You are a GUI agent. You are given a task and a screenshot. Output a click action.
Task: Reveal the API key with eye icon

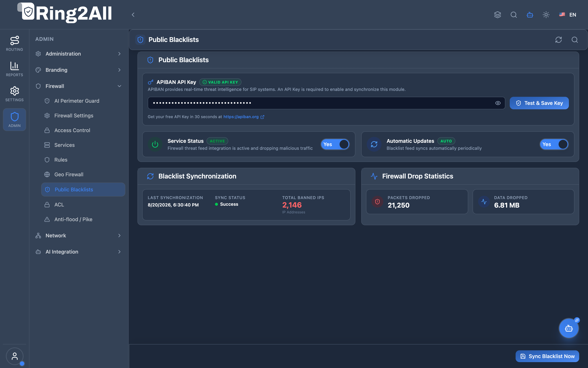click(498, 103)
